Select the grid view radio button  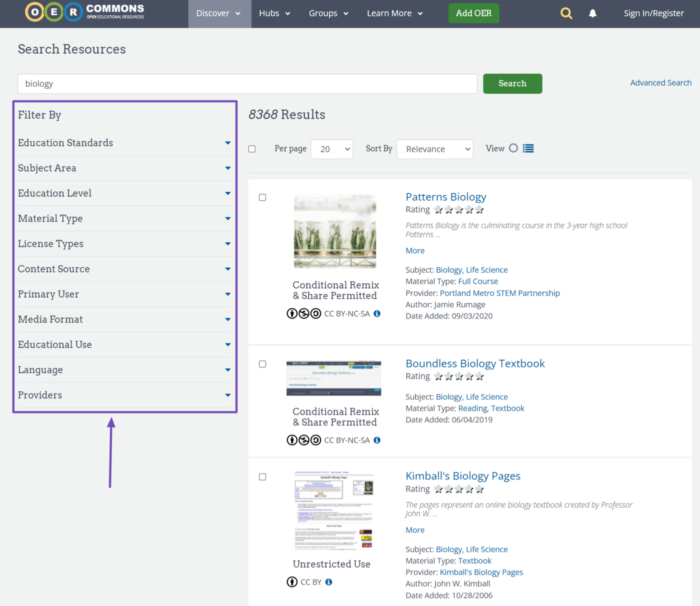[x=513, y=148]
